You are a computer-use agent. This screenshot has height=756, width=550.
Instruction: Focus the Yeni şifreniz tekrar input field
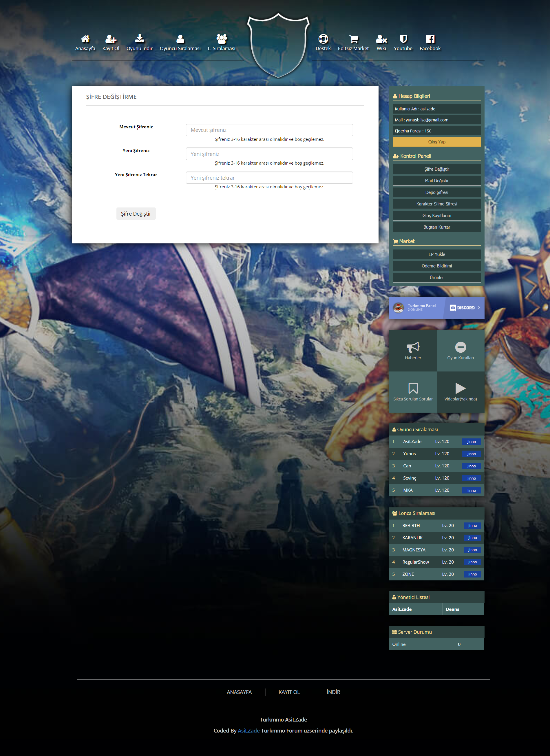(269, 178)
